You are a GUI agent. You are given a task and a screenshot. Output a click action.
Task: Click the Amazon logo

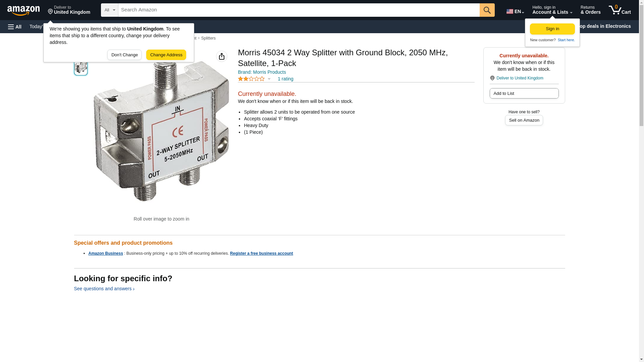[x=23, y=10]
